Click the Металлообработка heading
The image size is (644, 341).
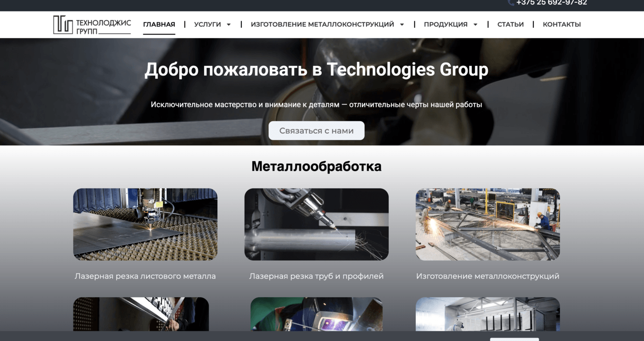pos(316,166)
